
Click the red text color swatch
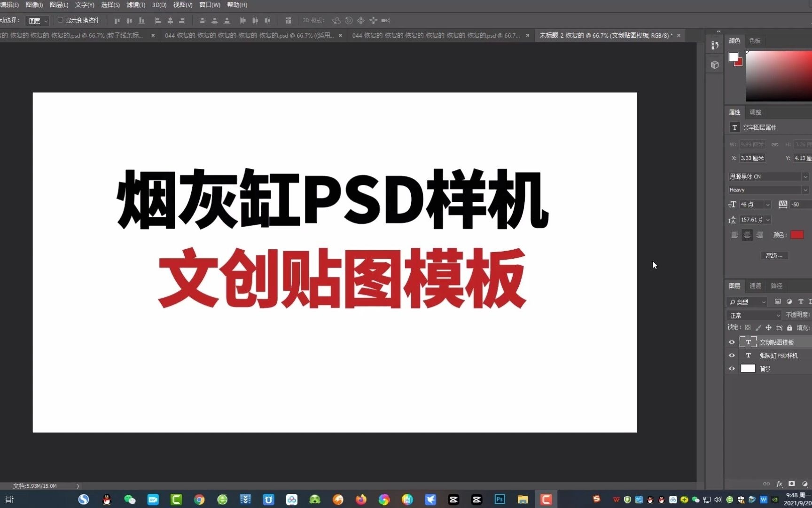(797, 235)
